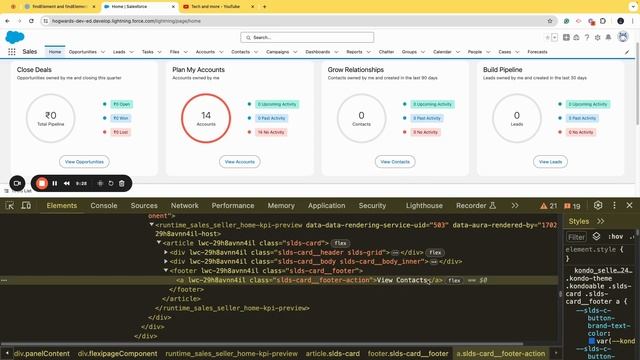The image size is (640, 360).
Task: Select footer.slds-card__footer in the breadcrumb
Action: click(408, 353)
